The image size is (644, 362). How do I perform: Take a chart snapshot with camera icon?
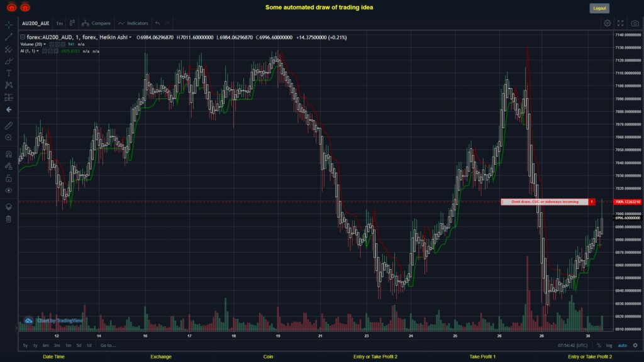coord(635,23)
